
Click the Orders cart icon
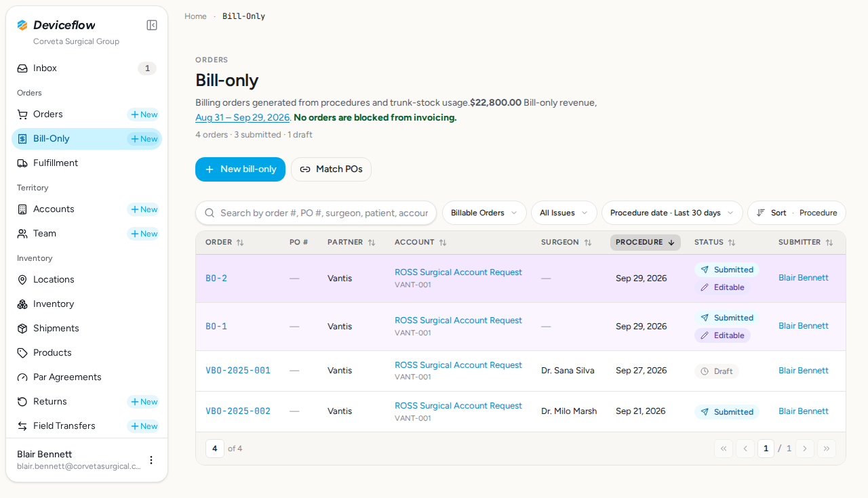click(x=22, y=115)
